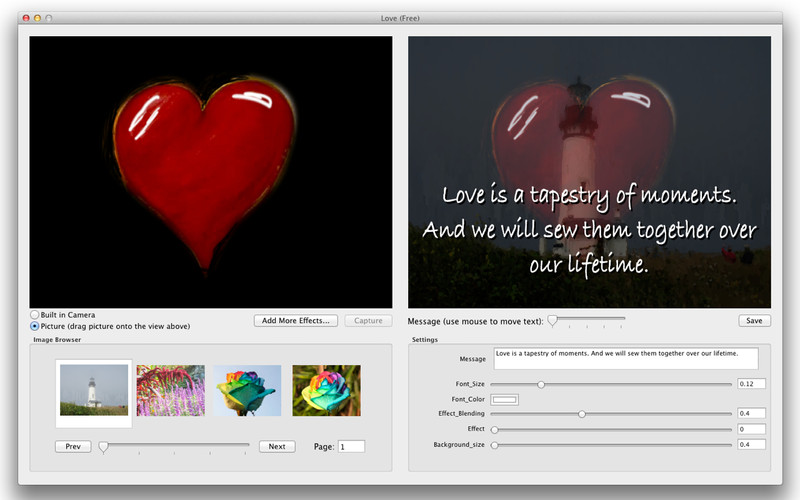Select the red and purple flowers thumbnail
The image size is (800, 500).
[170, 390]
